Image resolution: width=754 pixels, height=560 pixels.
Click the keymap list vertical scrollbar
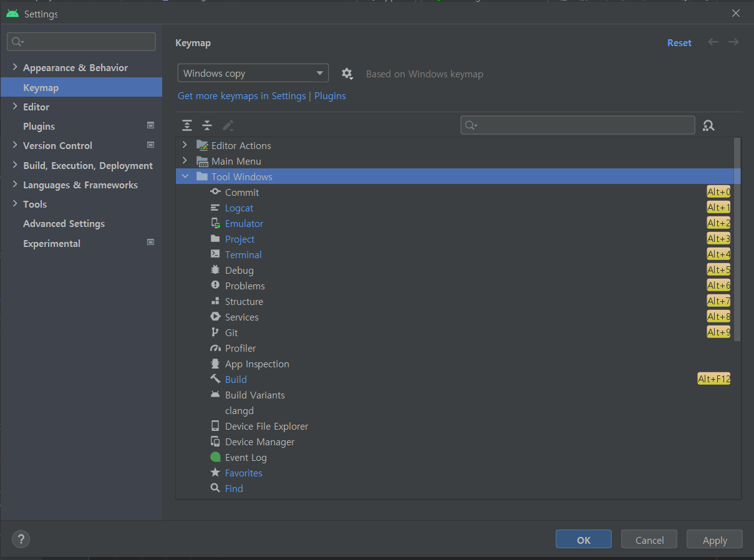click(x=737, y=239)
